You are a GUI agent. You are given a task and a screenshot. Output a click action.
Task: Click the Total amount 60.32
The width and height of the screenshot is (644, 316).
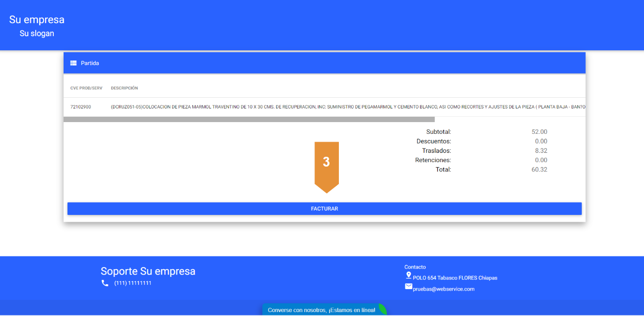[x=539, y=169]
